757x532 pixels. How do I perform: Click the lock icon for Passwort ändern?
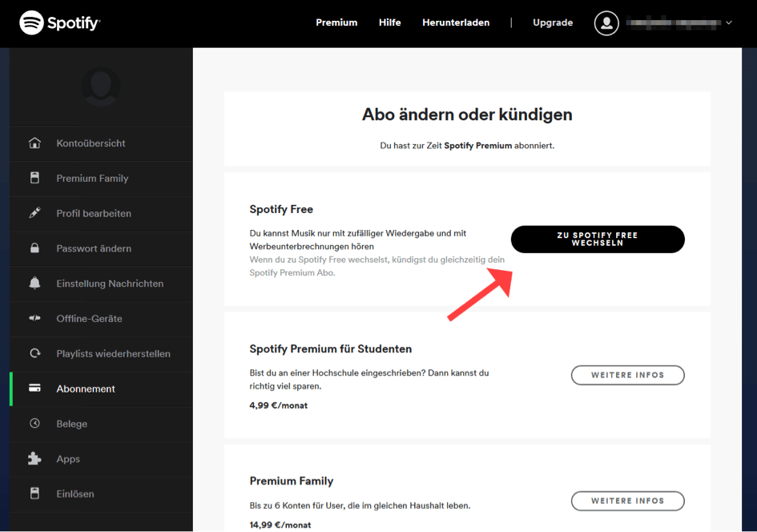point(34,248)
